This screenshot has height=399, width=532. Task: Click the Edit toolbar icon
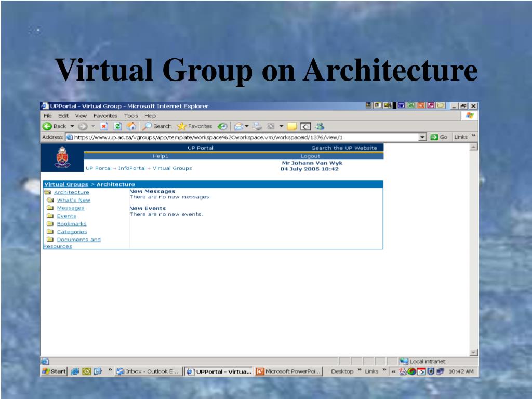pos(271,126)
